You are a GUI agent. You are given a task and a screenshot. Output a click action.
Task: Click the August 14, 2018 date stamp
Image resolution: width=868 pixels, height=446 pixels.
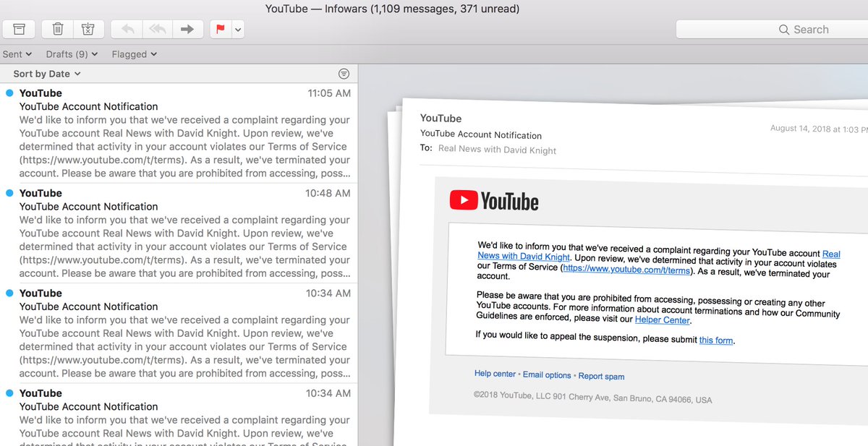click(x=819, y=129)
